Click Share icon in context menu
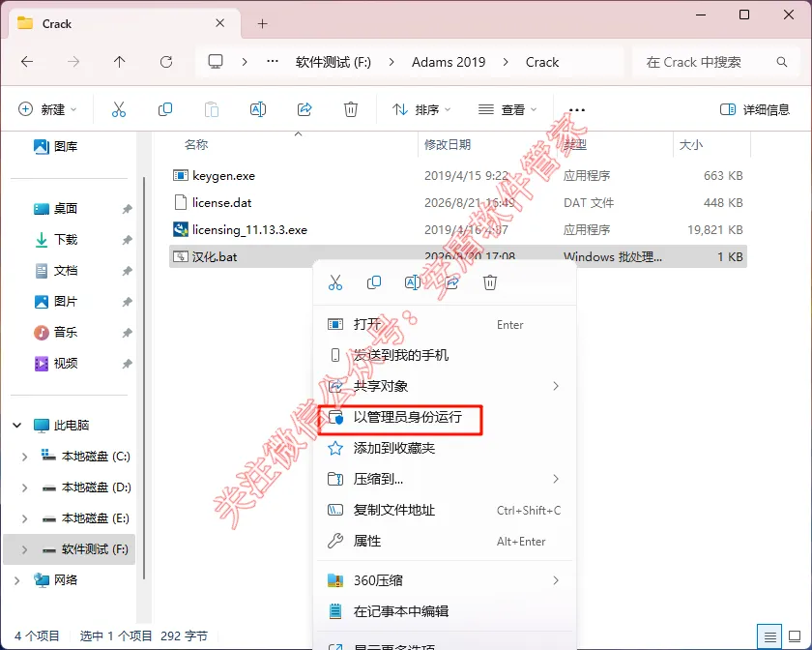 coord(451,282)
